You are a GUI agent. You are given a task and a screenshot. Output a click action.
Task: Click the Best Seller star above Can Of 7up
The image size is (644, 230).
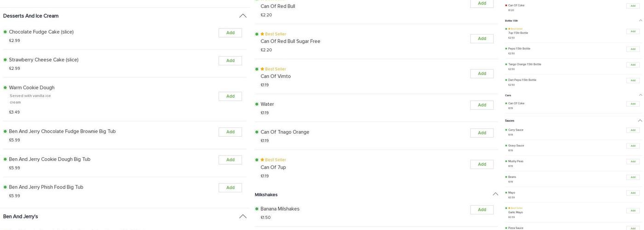[262, 160]
